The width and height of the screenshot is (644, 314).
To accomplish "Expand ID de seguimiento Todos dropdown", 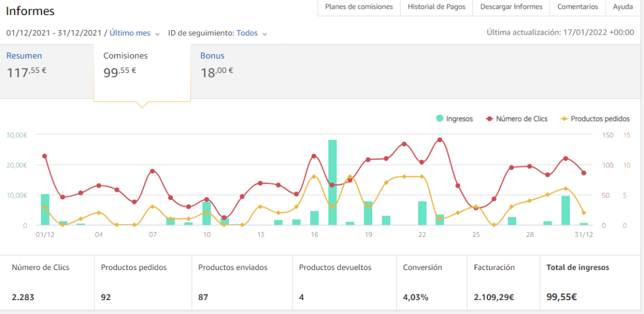I will (x=251, y=33).
